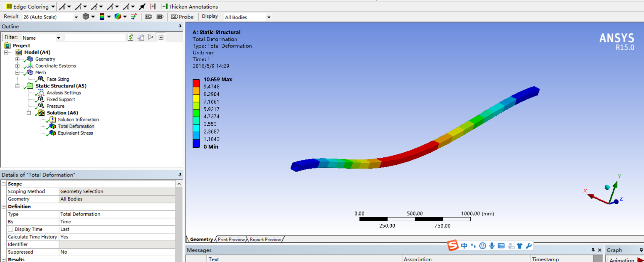Screen dimensions: 644x262
Task: Switch to the Print Preview tab
Action: (x=231, y=239)
